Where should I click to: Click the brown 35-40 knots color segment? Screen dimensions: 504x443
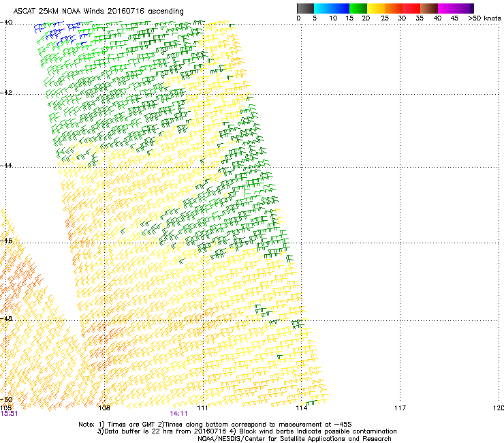pyautogui.click(x=429, y=8)
